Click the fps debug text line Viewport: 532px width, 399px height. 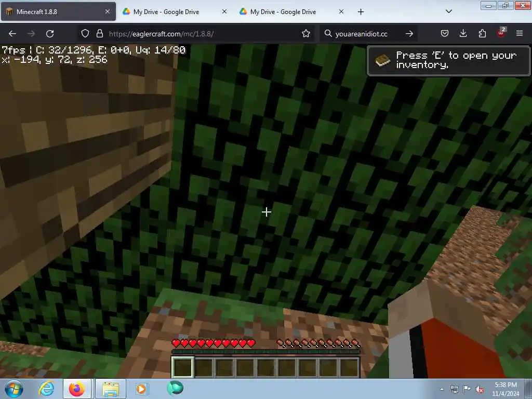click(x=94, y=50)
